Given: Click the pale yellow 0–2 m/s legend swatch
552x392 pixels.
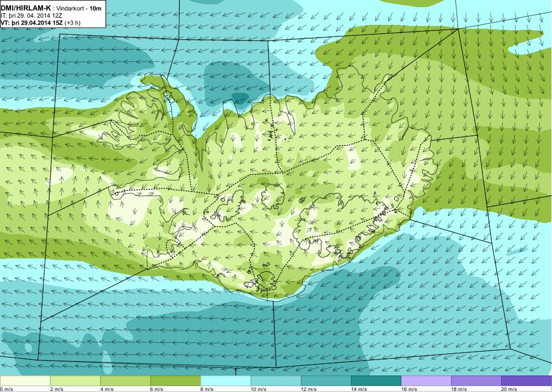Looking at the screenshot, I should (25, 381).
